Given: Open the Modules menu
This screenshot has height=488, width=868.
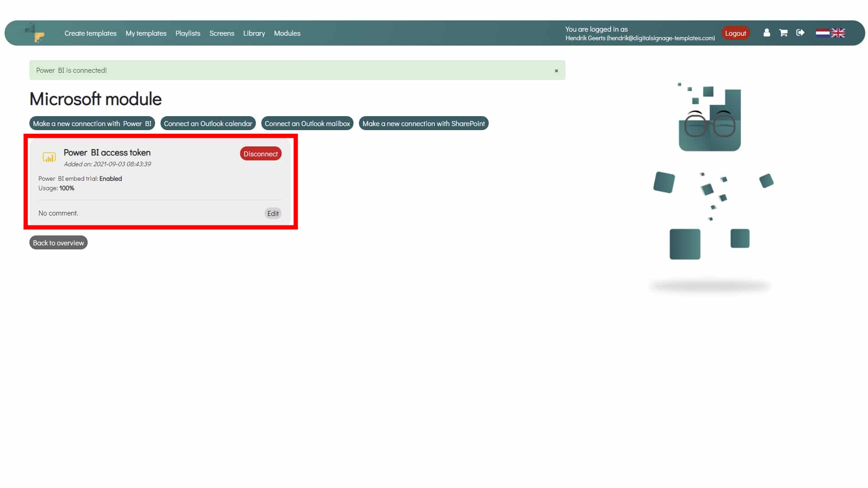Looking at the screenshot, I should click(x=287, y=33).
